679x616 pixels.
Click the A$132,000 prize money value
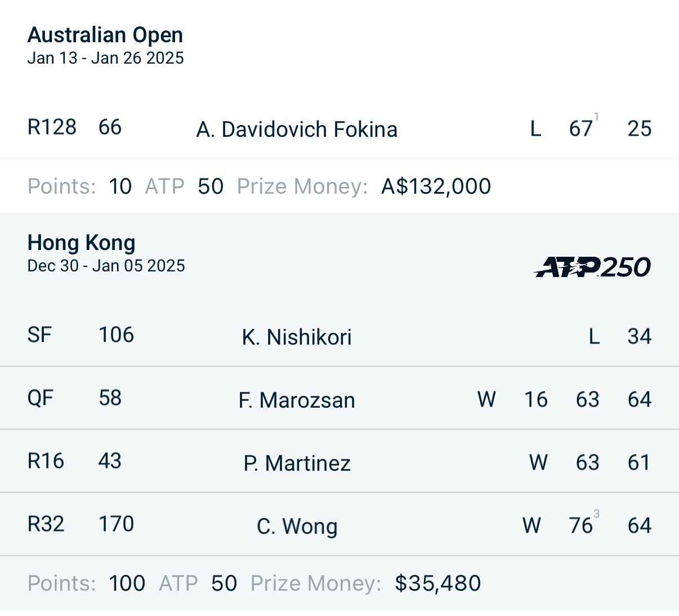coord(436,186)
